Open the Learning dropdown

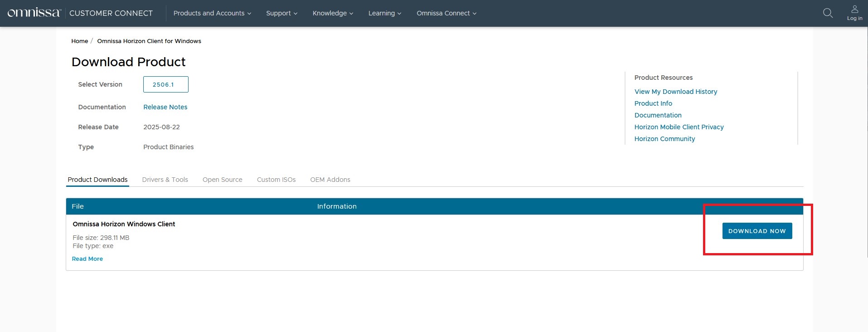[384, 13]
